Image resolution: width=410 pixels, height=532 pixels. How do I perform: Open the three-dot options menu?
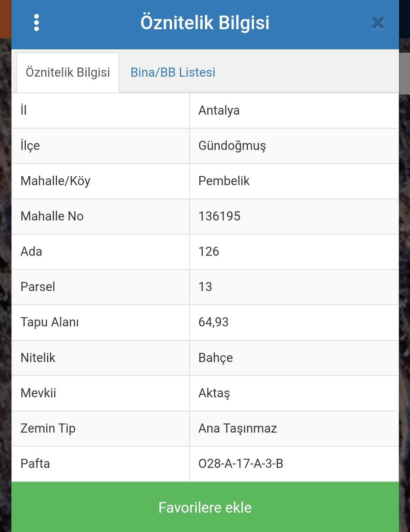pyautogui.click(x=36, y=23)
